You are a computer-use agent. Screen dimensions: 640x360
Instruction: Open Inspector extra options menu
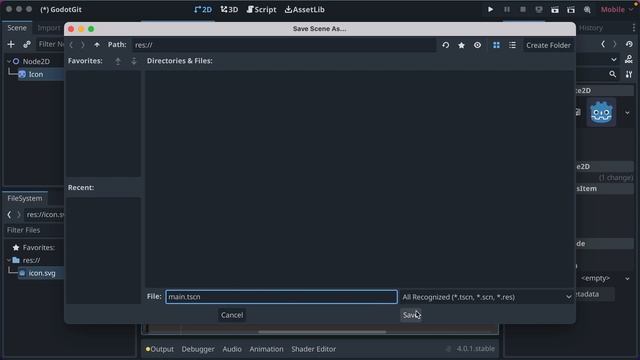click(x=633, y=28)
